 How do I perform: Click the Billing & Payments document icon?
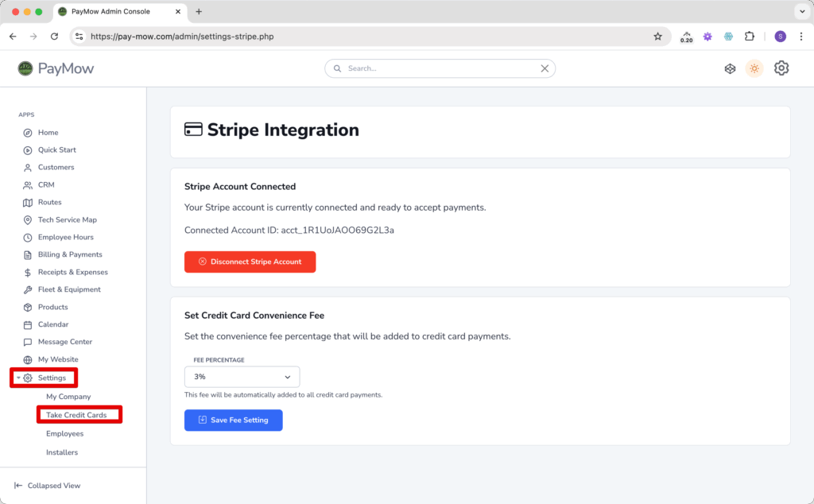tap(28, 255)
